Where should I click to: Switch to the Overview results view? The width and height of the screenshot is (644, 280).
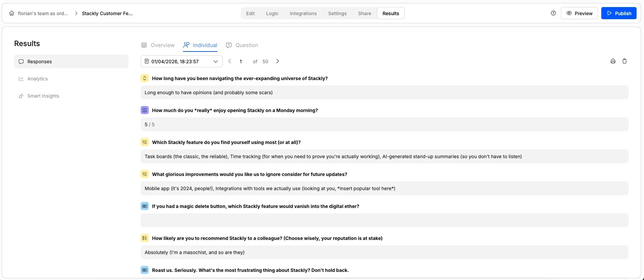pos(158,45)
